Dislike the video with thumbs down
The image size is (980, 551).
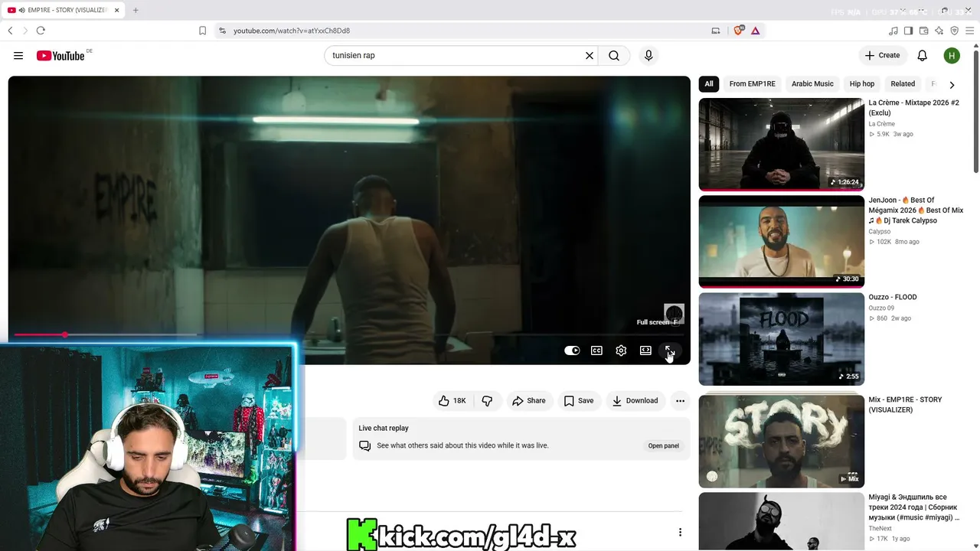point(487,400)
